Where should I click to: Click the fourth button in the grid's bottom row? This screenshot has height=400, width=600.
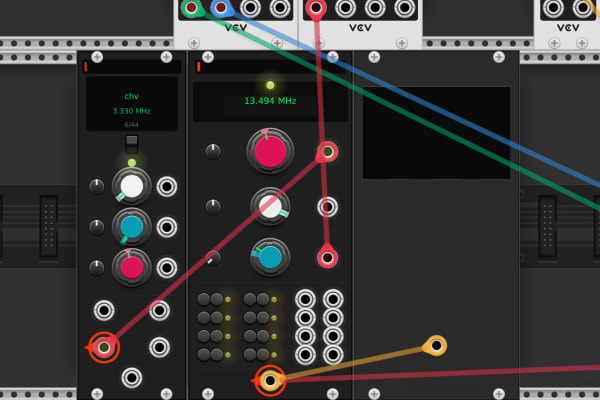(263, 354)
